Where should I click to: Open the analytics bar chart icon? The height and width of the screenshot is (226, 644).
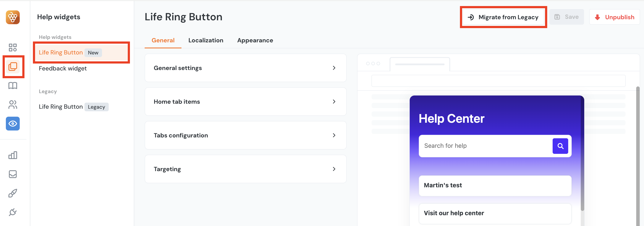coord(13,155)
